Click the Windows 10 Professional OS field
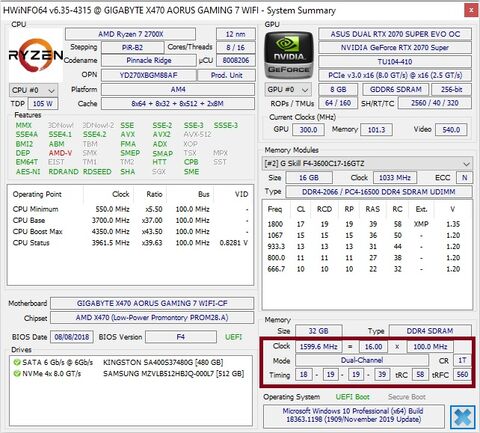Image resolution: width=480 pixels, height=433 pixels. [x=354, y=415]
